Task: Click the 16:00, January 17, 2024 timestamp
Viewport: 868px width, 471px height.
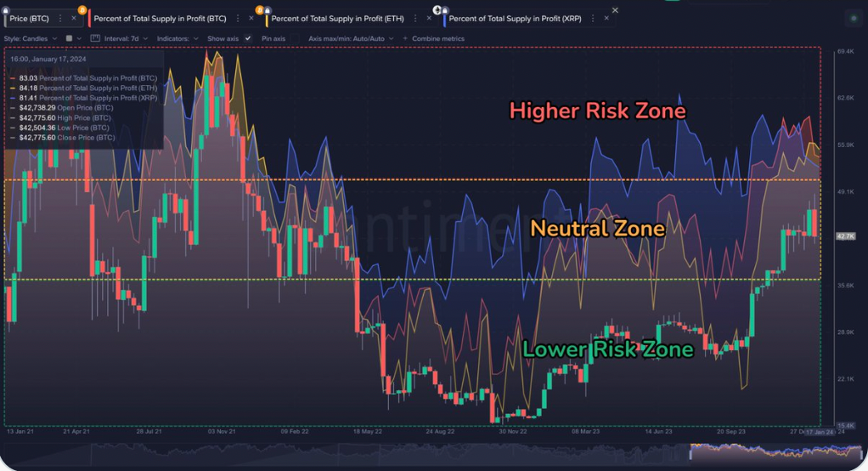Action: click(48, 59)
